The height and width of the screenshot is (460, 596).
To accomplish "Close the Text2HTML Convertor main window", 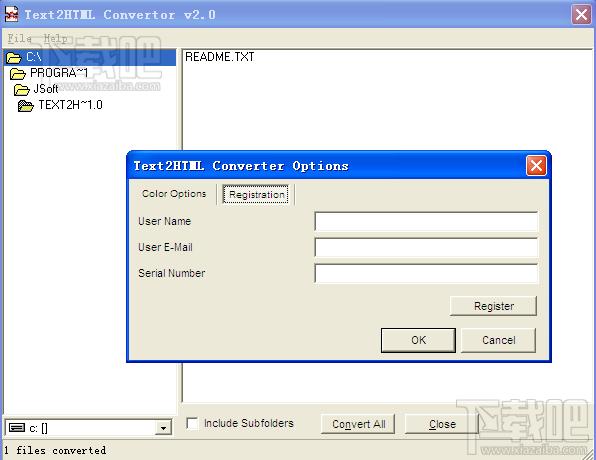I will [581, 14].
